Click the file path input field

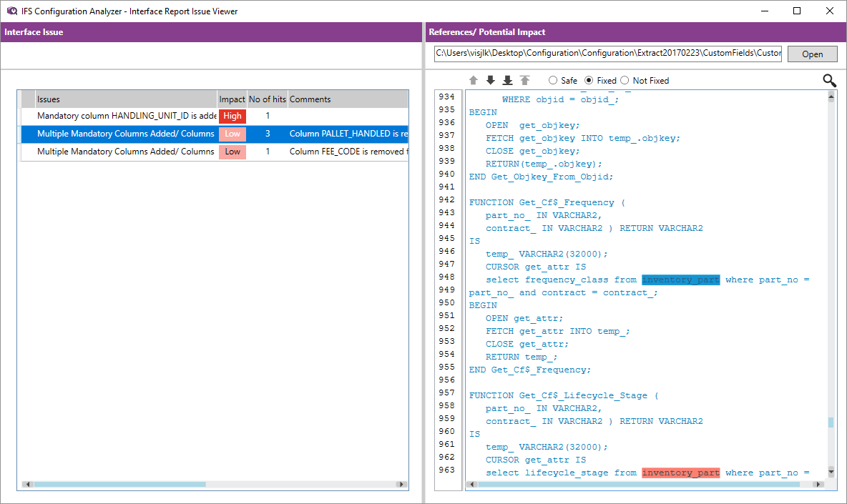[x=607, y=54]
